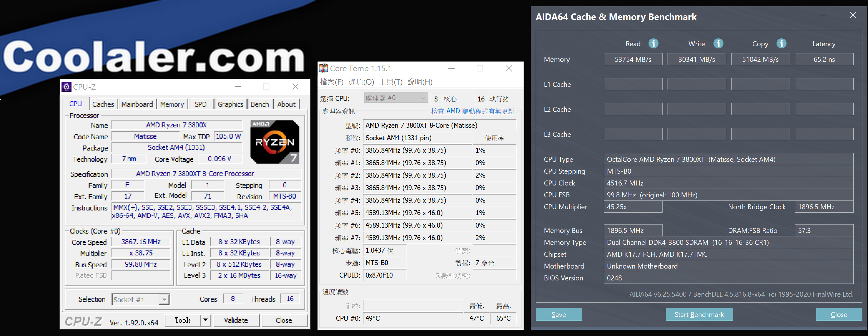Viewport: 868px width, 336px height.
Task: Click the Memory Latency 65.2 ns field
Action: coord(824,59)
